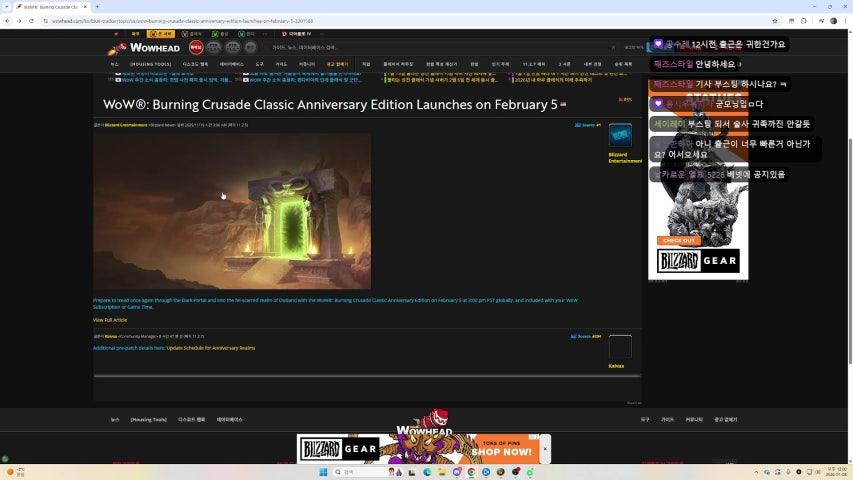Open the first navigation menu item (News)
This screenshot has height=480, width=853.
[114, 64]
